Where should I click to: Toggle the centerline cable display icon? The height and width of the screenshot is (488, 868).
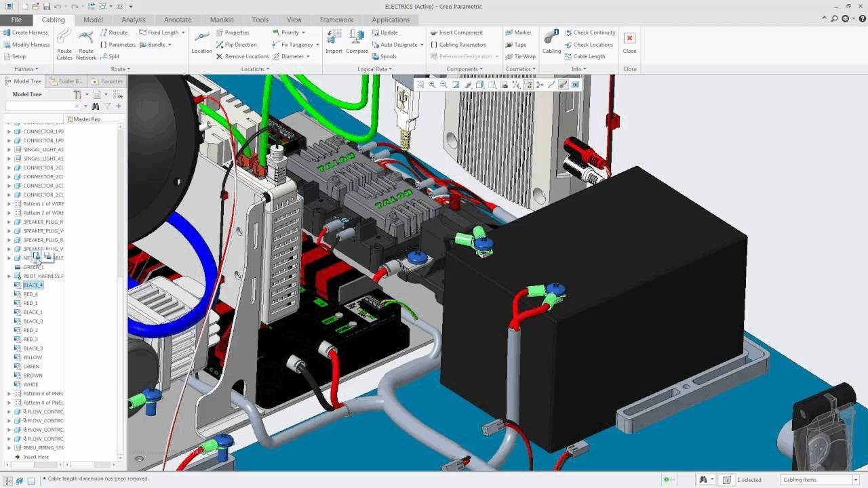(552, 85)
